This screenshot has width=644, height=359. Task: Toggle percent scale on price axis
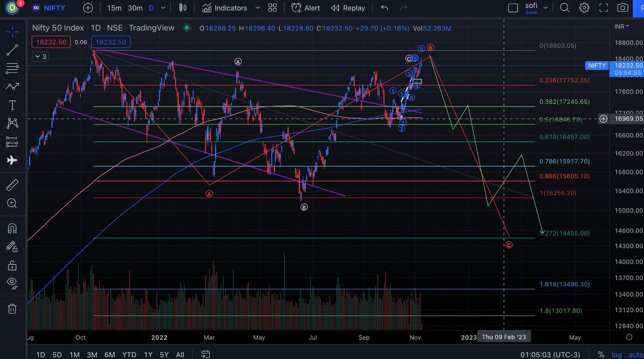pos(601,354)
